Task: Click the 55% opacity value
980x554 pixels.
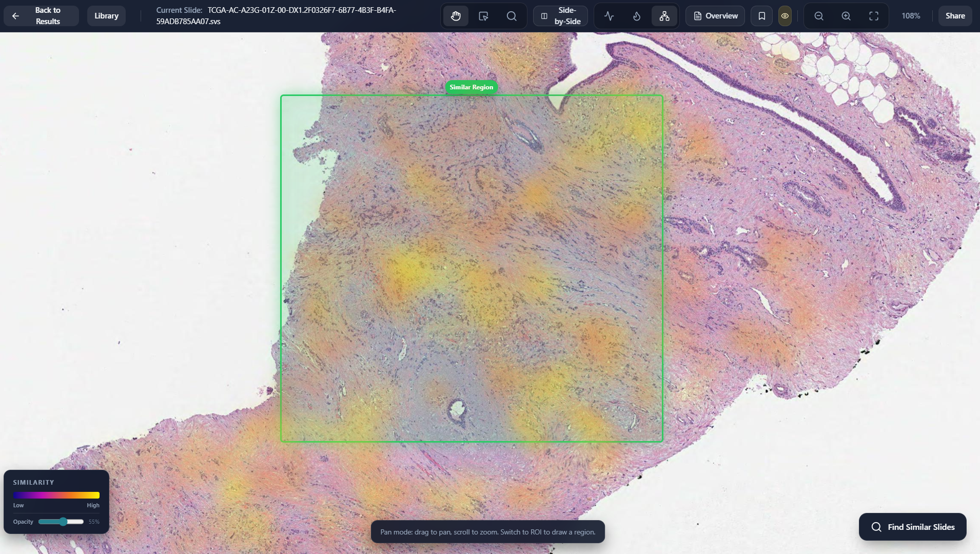Action: [x=94, y=522]
